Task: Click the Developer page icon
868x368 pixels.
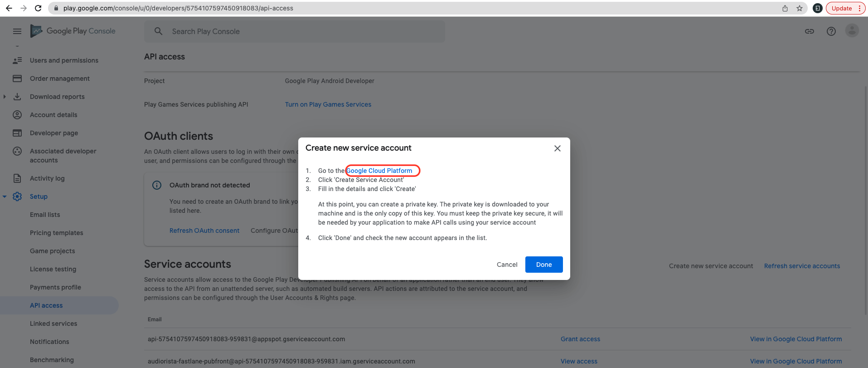Action: pos(17,133)
